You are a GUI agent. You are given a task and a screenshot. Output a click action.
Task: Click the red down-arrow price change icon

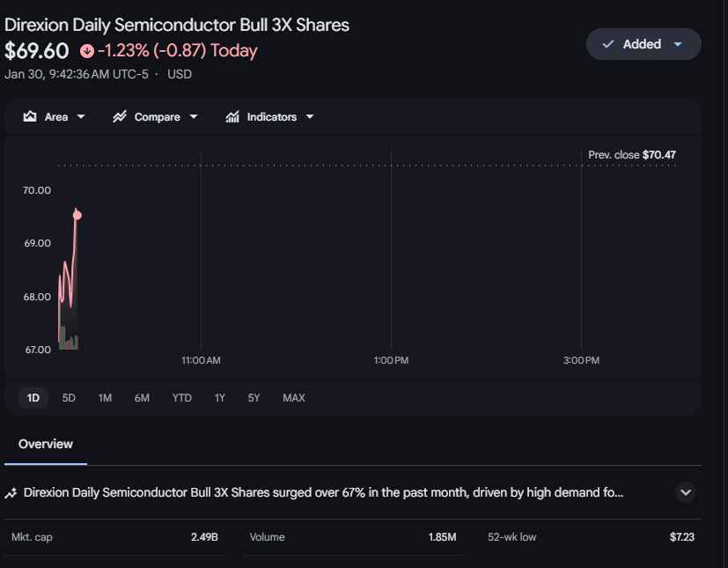[x=87, y=50]
